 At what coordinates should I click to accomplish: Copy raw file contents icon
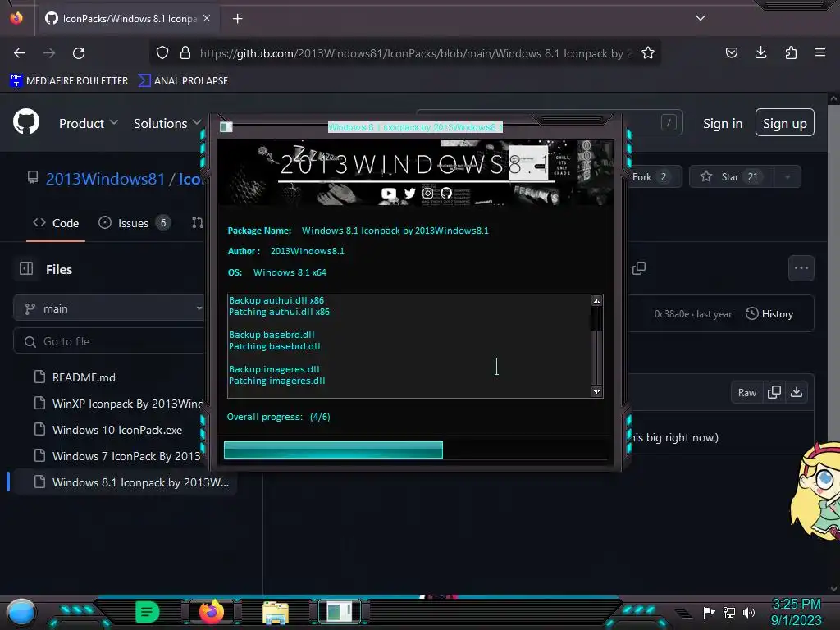(x=774, y=392)
